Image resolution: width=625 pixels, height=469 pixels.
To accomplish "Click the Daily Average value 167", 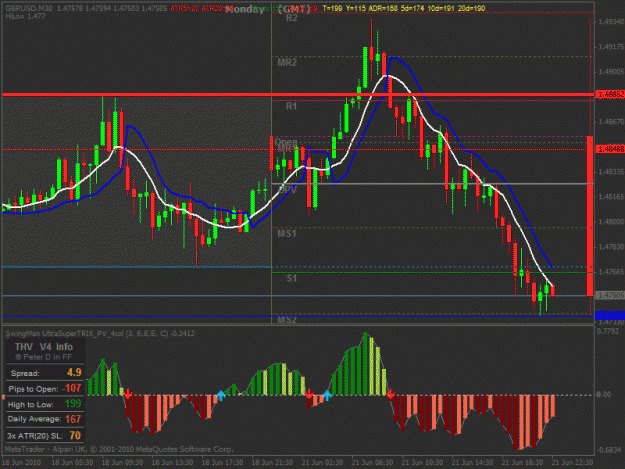I will tap(73, 419).
